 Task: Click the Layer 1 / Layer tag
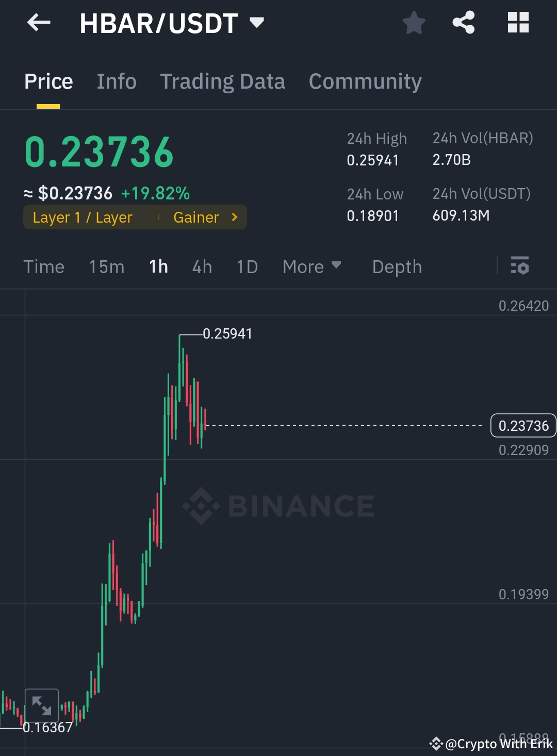(82, 217)
